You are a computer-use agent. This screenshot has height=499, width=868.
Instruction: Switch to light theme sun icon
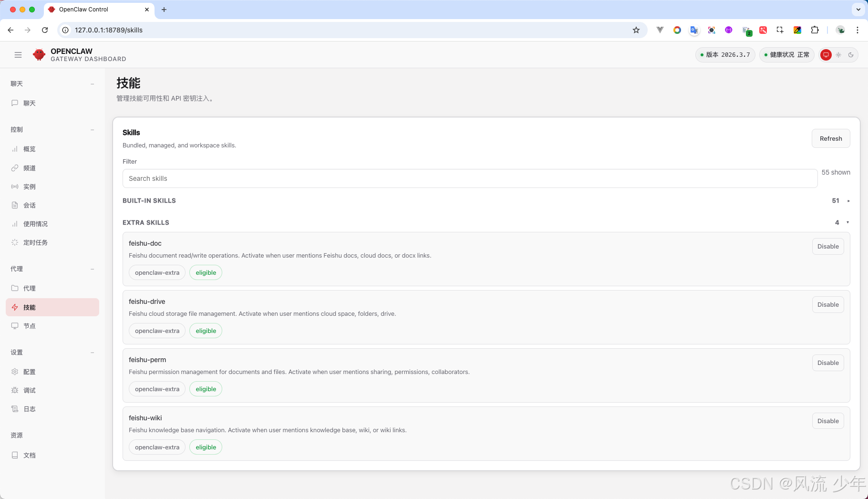pos(838,55)
